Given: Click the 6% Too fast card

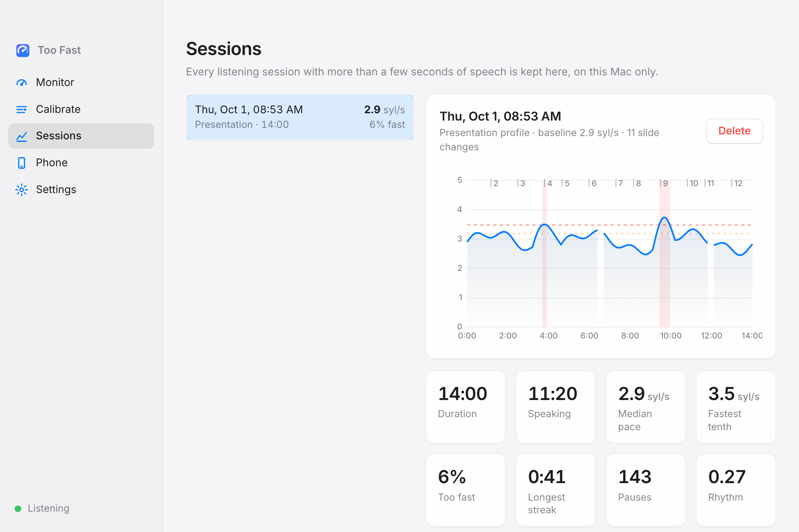Looking at the screenshot, I should [x=466, y=490].
